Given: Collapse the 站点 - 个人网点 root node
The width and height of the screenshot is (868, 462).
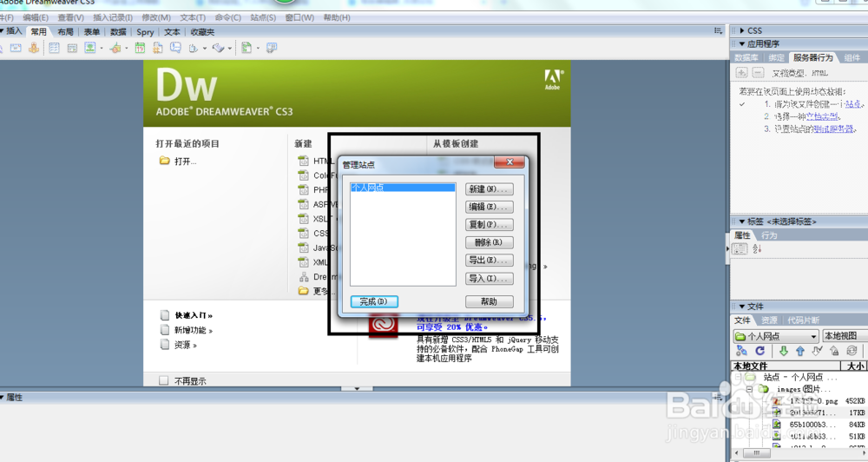Looking at the screenshot, I should [x=738, y=377].
